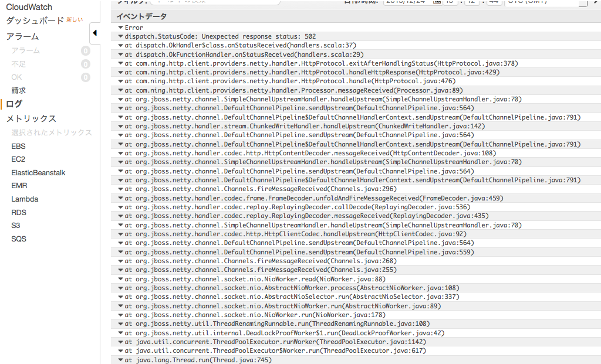
Task: Collapse the sidebar using the left-arrow icon
Action: click(96, 33)
